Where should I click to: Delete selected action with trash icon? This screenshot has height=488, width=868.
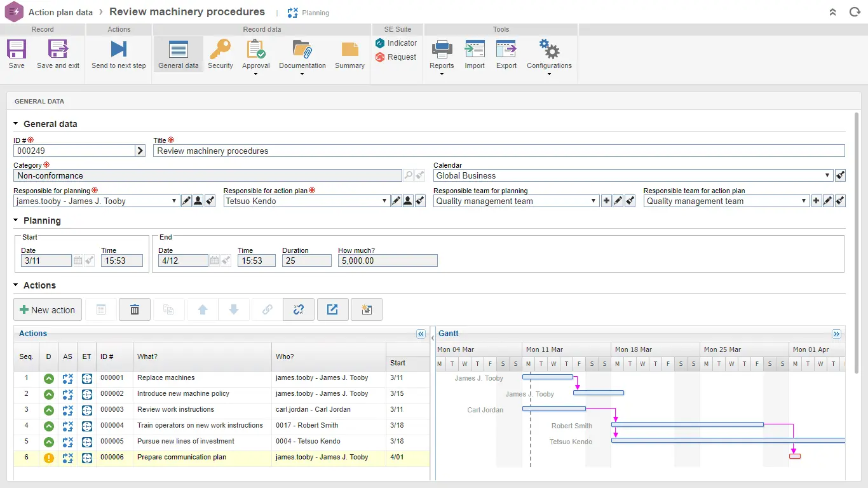134,309
